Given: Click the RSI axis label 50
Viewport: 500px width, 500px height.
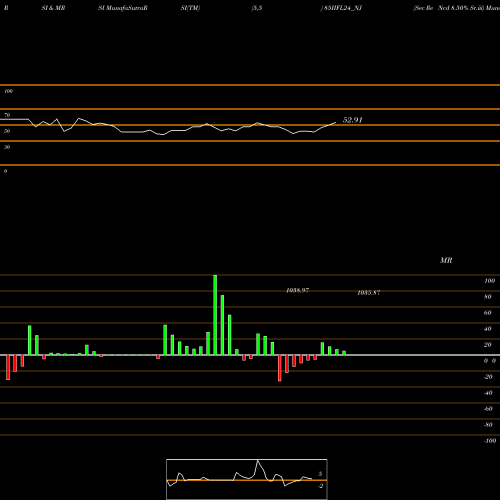Looking at the screenshot, I should (7, 131).
